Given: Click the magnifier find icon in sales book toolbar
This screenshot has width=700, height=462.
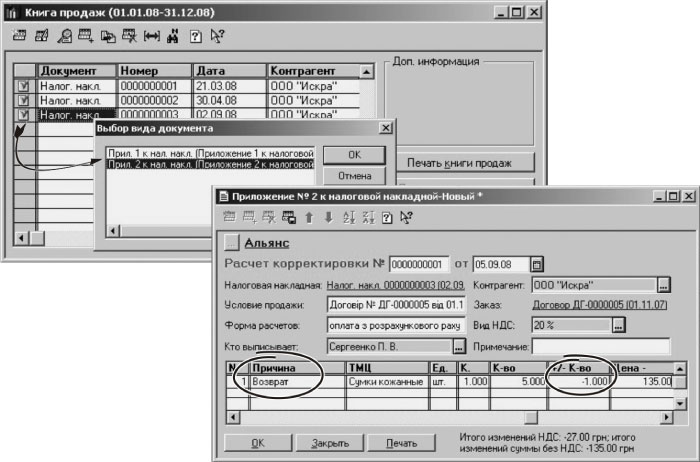Looking at the screenshot, I should (x=64, y=38).
